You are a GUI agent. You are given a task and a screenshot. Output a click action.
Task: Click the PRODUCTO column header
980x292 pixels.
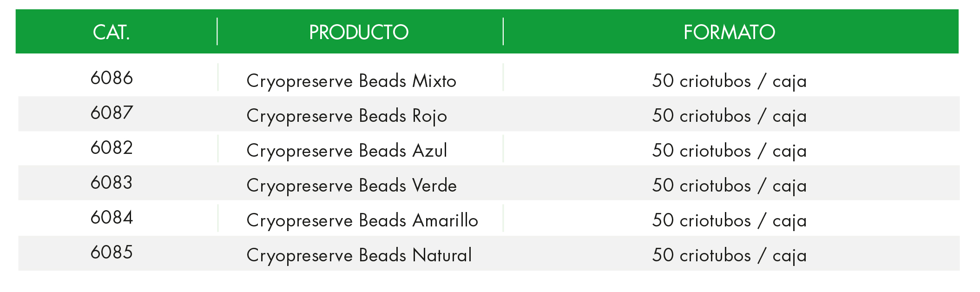[x=359, y=32]
